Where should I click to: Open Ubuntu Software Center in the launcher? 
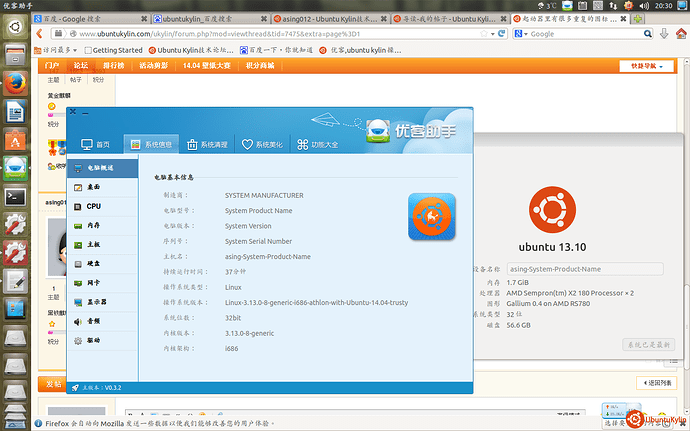pos(15,140)
